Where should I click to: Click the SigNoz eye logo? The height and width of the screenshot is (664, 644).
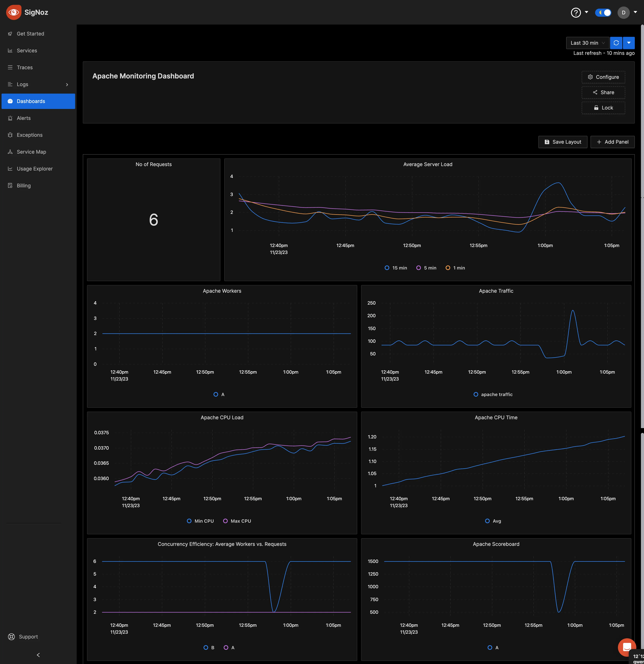[14, 12]
